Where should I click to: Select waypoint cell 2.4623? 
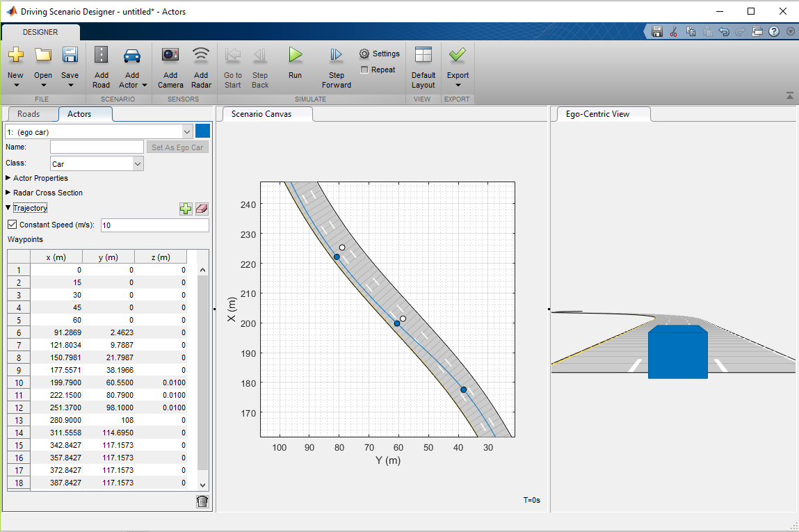(108, 332)
